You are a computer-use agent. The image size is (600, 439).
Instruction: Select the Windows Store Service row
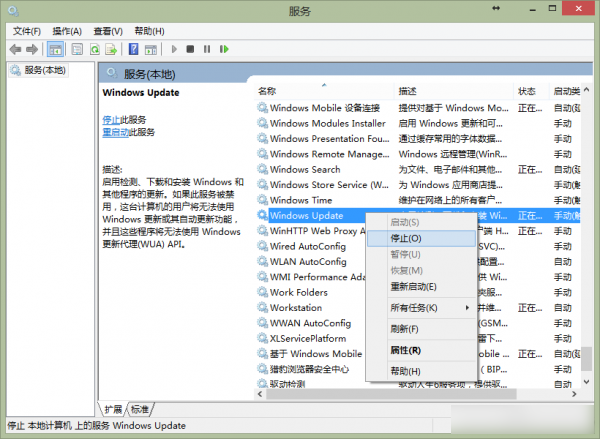tap(418, 184)
